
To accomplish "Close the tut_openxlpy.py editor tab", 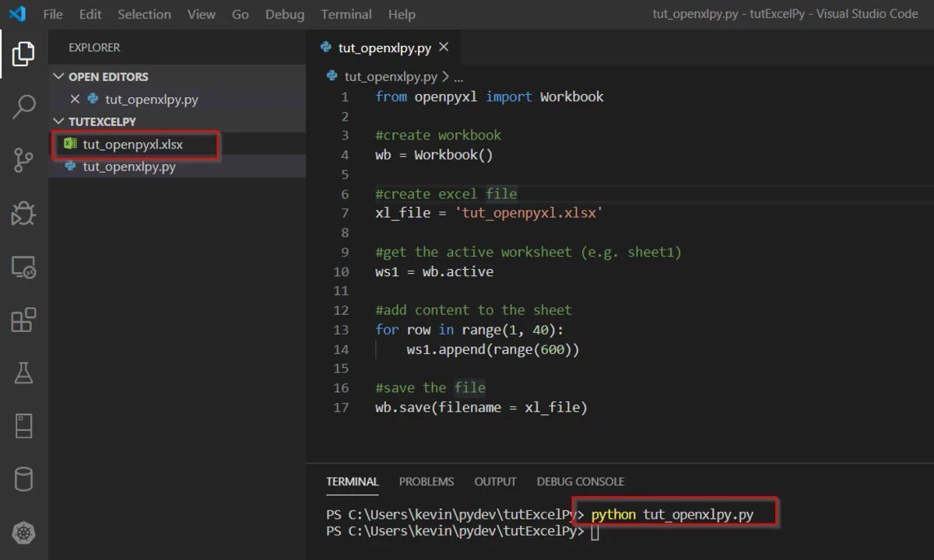I will 444,47.
